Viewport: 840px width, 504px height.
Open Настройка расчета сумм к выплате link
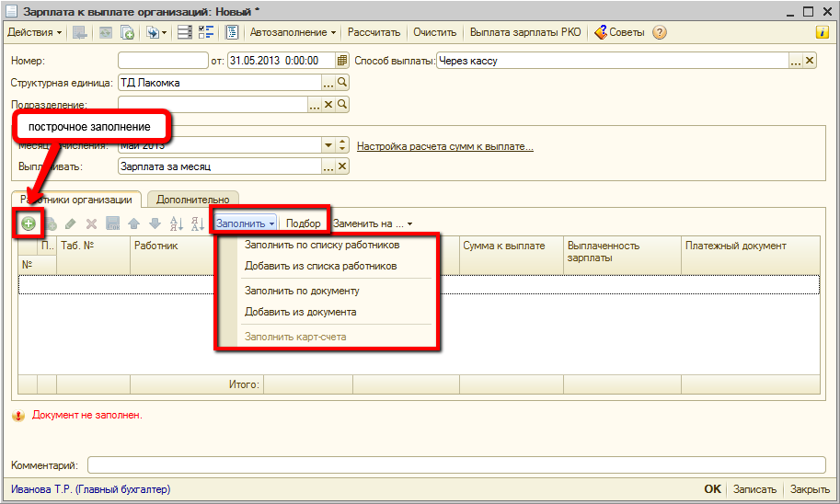tap(444, 146)
